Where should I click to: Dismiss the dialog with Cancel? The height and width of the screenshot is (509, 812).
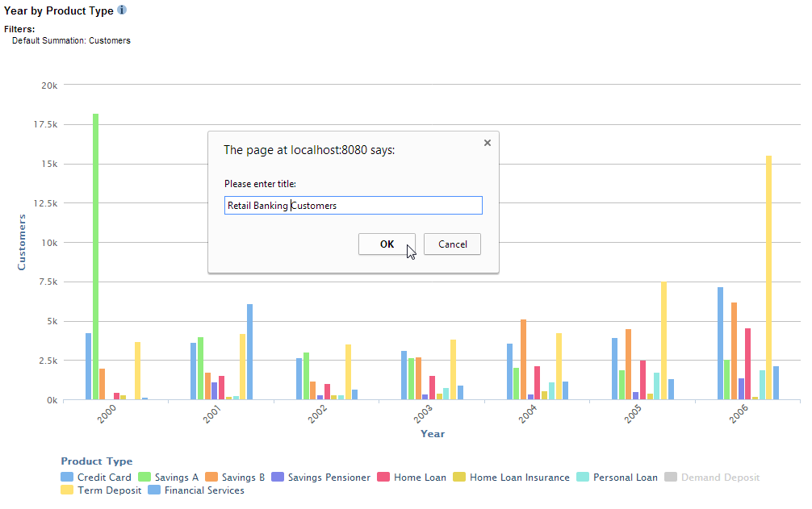coord(452,244)
